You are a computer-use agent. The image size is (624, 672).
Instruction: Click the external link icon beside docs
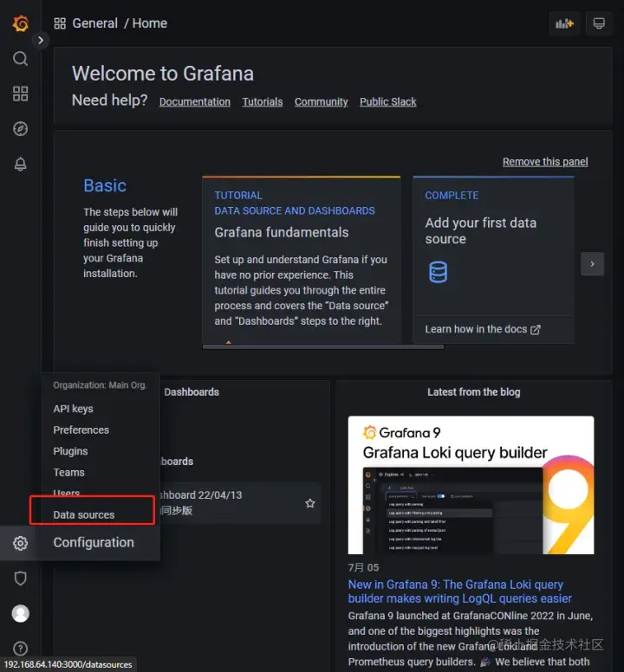click(536, 330)
